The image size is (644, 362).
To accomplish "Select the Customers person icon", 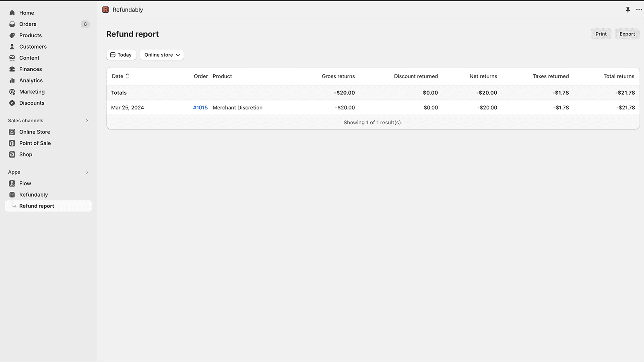I will (x=12, y=47).
